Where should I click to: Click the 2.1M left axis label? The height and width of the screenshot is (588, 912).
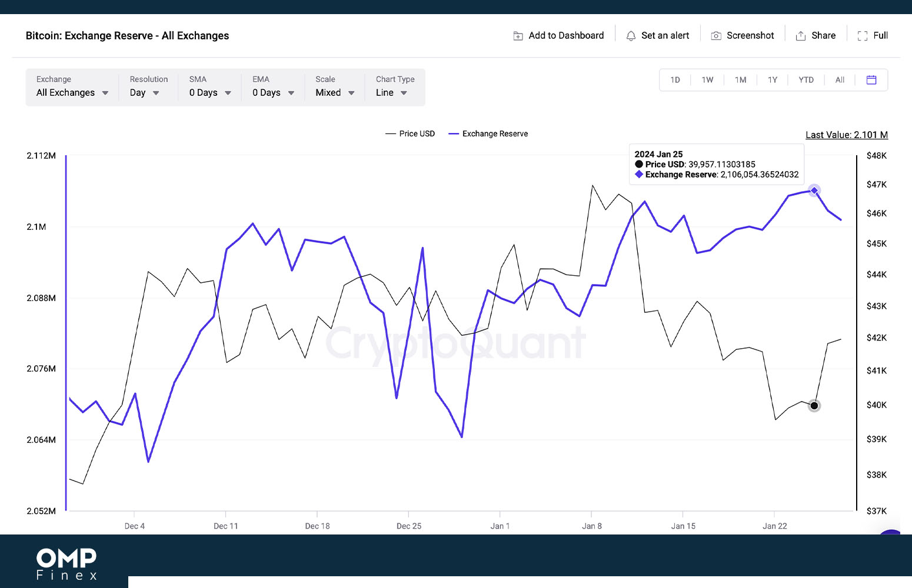click(36, 227)
